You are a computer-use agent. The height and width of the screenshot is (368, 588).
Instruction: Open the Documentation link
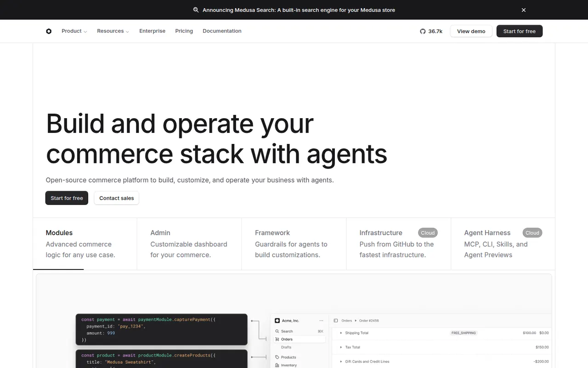[x=222, y=31]
